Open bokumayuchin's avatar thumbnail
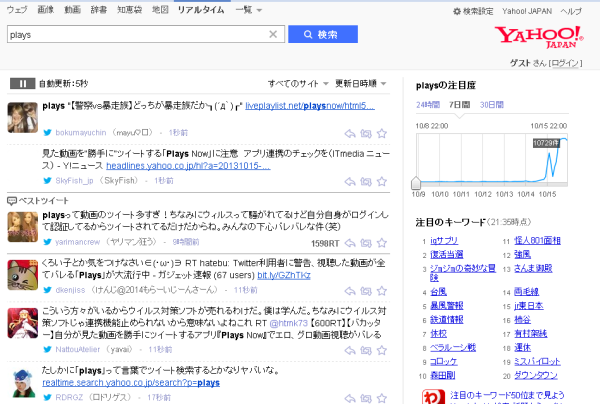 [23, 117]
